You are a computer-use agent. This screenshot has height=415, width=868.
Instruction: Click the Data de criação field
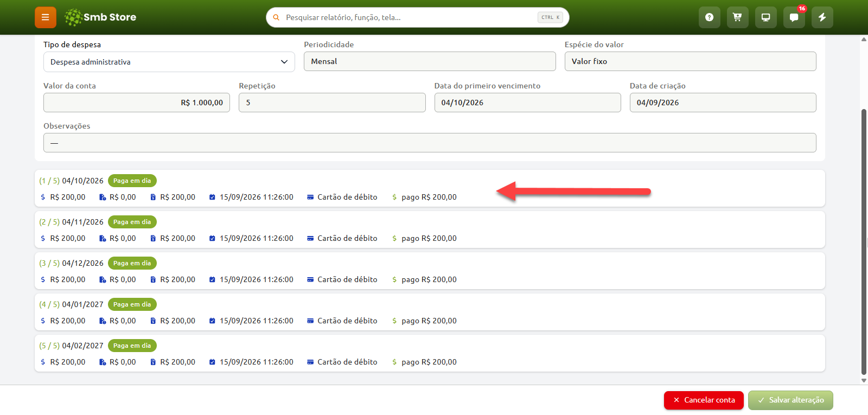(x=723, y=103)
